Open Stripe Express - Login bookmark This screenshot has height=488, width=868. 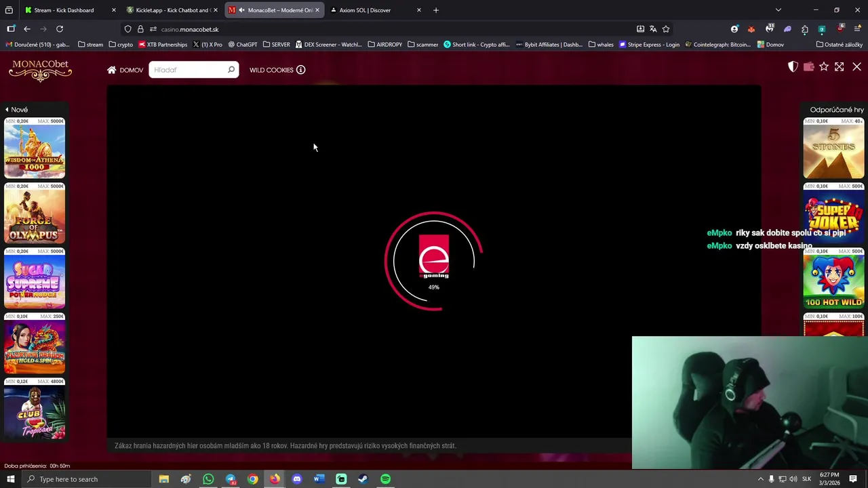[x=649, y=45]
